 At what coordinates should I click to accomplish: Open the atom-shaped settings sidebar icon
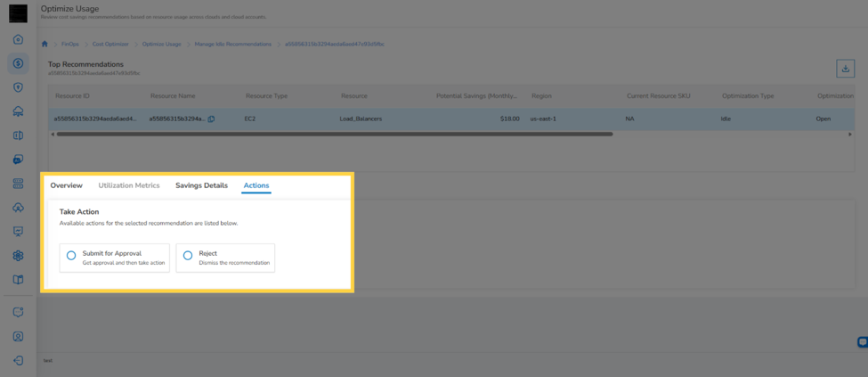pyautogui.click(x=19, y=256)
